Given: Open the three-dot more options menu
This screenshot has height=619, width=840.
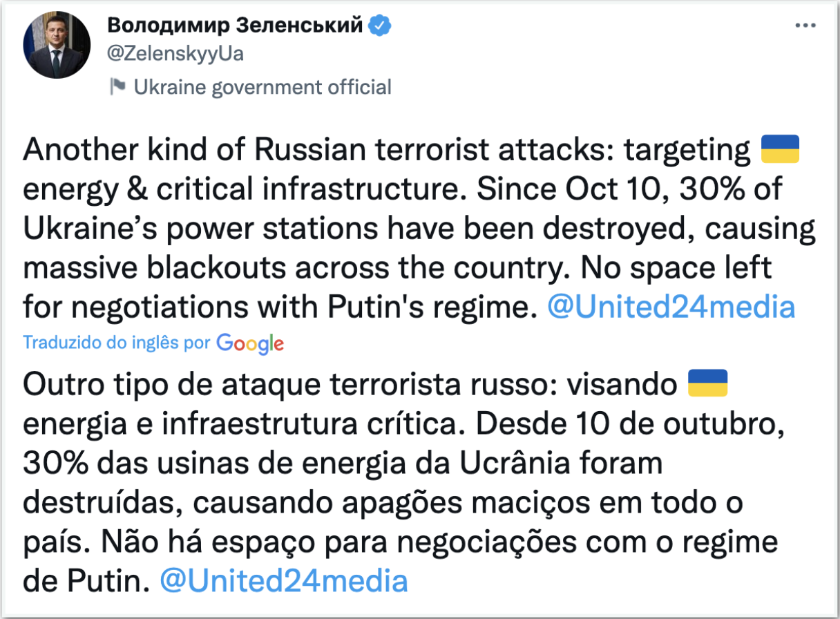Looking at the screenshot, I should [x=805, y=25].
